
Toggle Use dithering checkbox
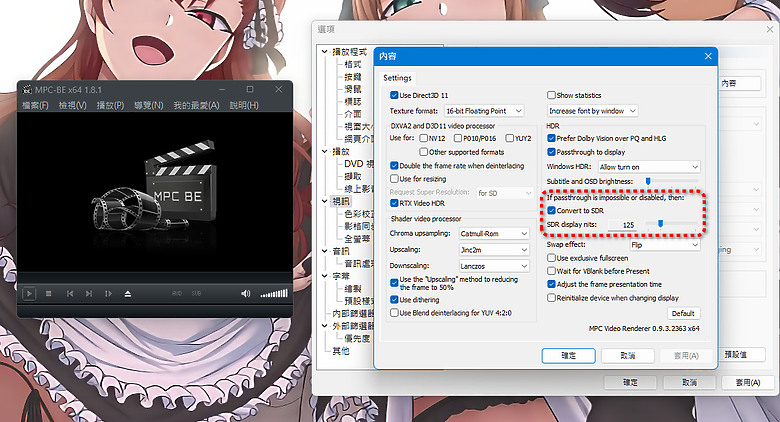pos(394,300)
